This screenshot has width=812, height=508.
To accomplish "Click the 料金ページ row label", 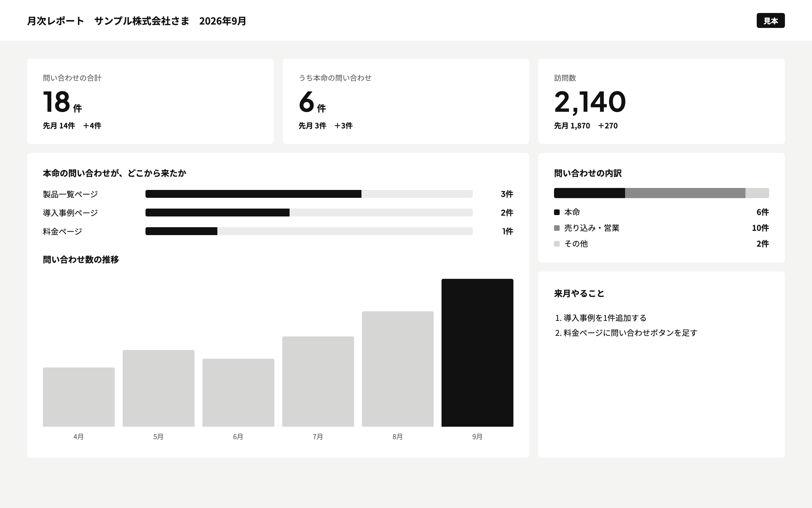I will coord(62,231).
